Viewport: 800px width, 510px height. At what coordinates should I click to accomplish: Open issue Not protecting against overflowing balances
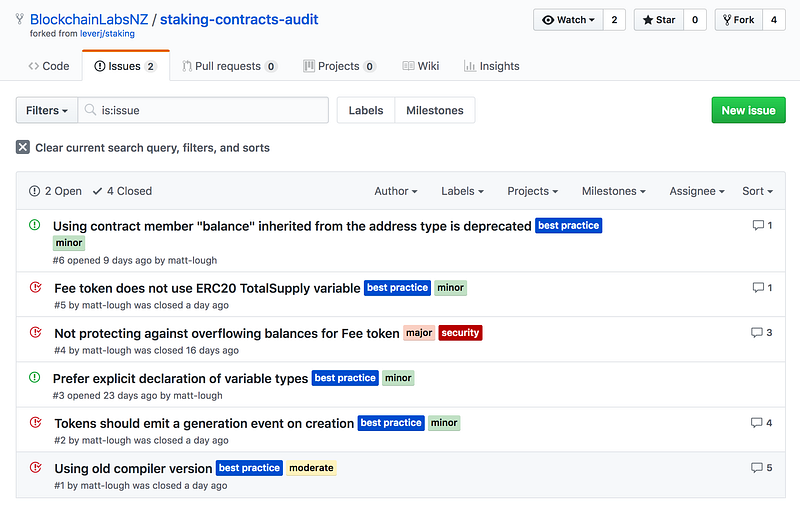coord(227,333)
